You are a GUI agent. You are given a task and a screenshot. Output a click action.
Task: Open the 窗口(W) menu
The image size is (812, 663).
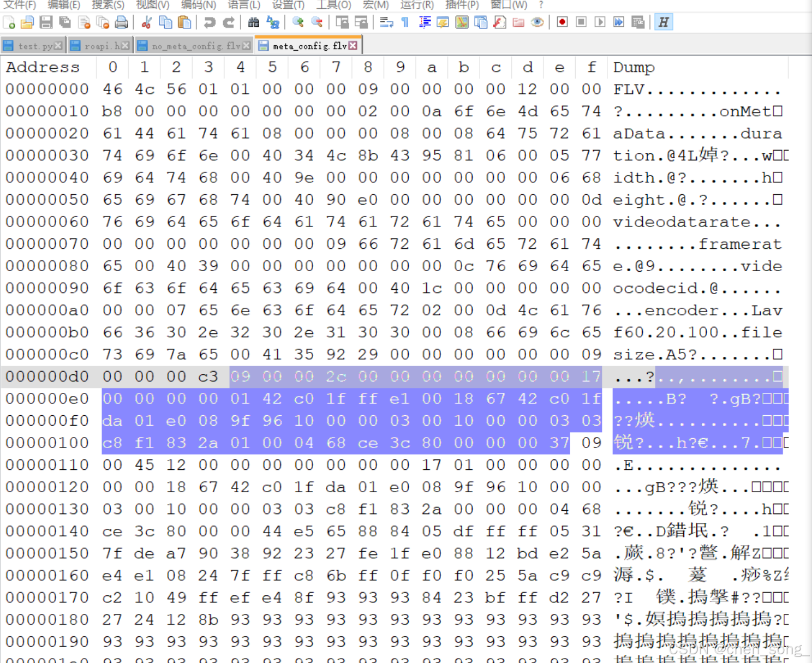(x=509, y=5)
